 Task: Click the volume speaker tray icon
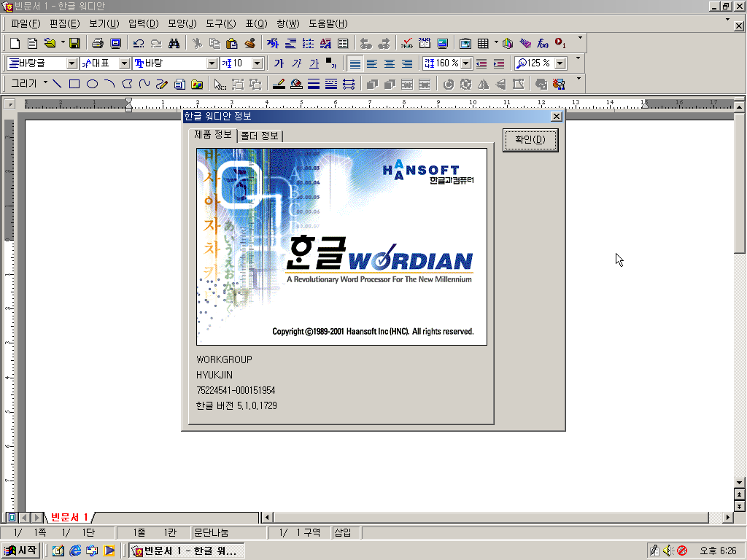(668, 551)
